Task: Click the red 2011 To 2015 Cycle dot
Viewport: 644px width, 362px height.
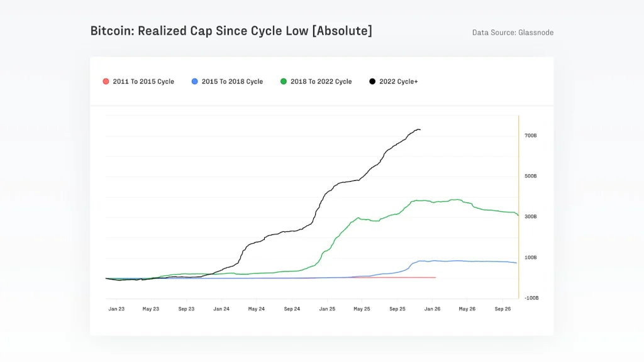Action: (106, 81)
